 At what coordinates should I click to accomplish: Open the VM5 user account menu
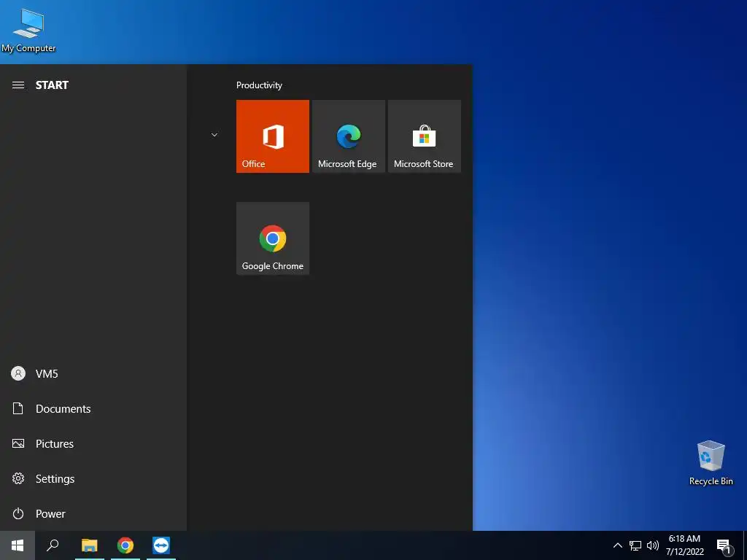click(x=93, y=374)
